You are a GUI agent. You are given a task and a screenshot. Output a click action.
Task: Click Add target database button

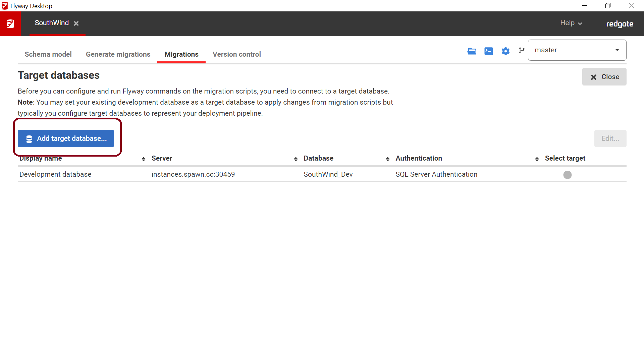66,138
